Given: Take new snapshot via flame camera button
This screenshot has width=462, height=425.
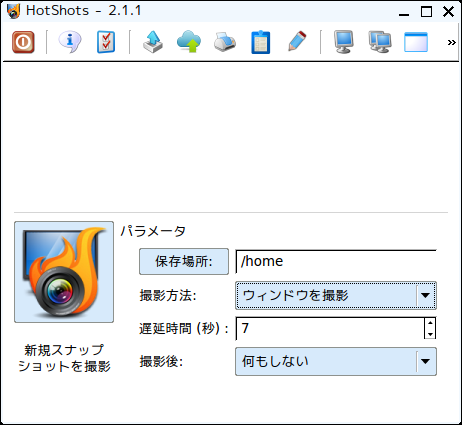Looking at the screenshot, I should point(64,272).
